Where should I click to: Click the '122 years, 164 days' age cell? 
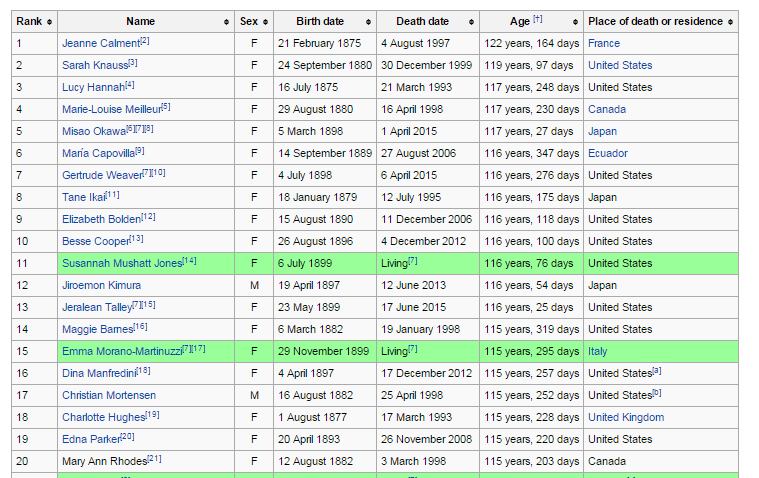531,43
